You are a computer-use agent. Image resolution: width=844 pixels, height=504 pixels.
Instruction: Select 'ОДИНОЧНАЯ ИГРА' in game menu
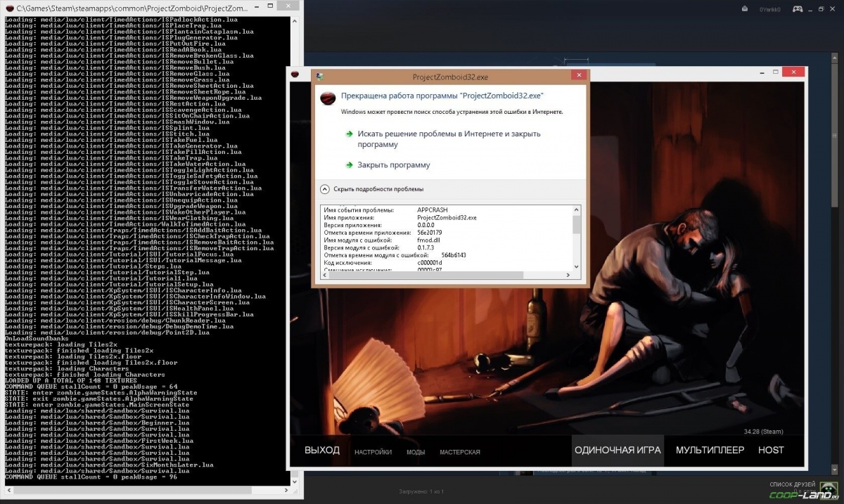(618, 451)
